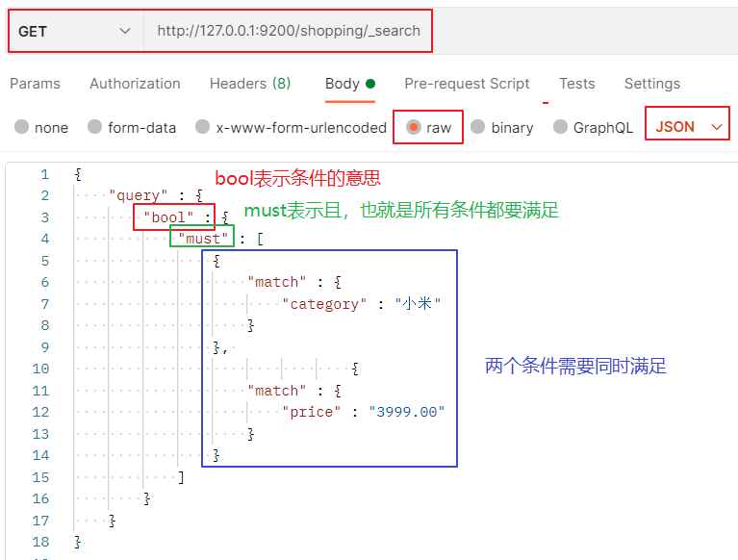Click the "query" key on line 2
Viewport: 738px width, 560px height.
pos(138,195)
